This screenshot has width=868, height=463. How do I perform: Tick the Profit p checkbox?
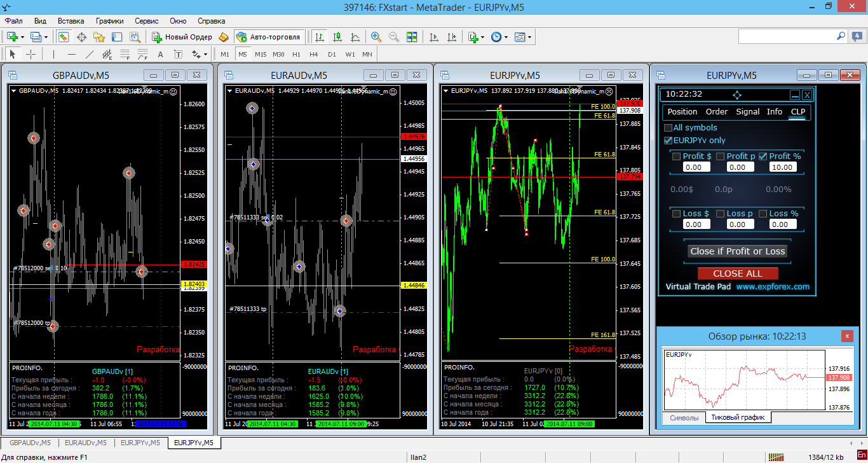click(721, 156)
